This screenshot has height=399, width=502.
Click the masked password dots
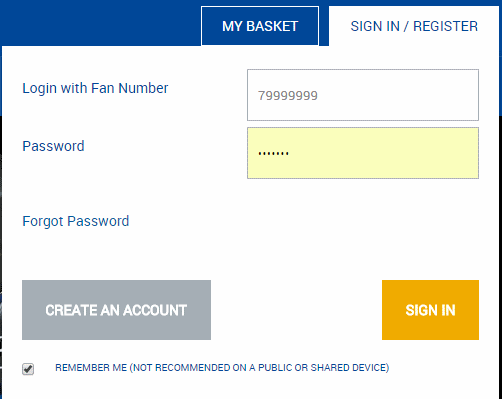tap(273, 154)
